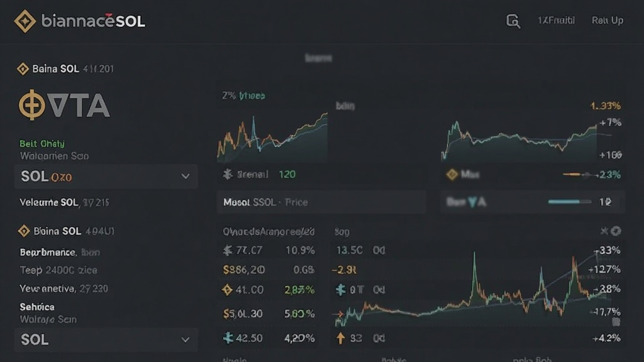This screenshot has width=644, height=362.
Task: Open the gear settings icon above the chart
Action: tap(616, 231)
